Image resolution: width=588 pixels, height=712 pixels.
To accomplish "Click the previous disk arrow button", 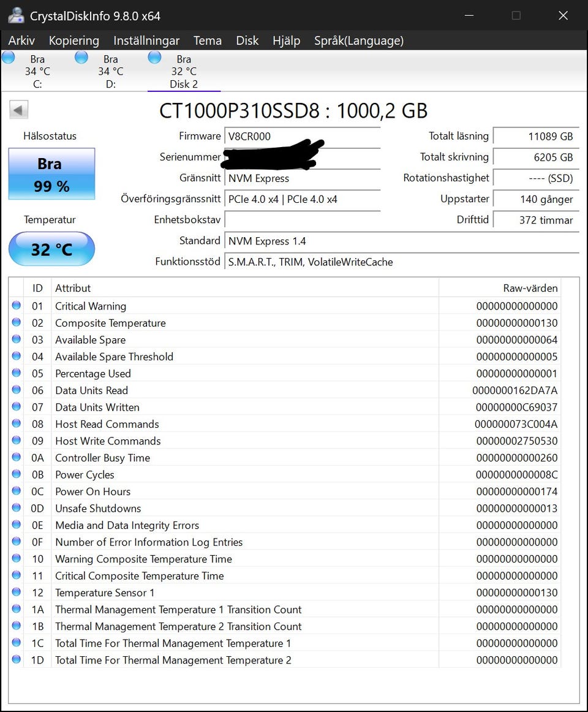I will click(19, 110).
